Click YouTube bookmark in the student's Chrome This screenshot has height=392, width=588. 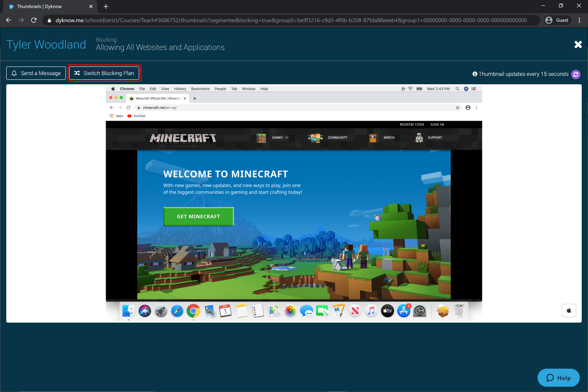point(137,116)
